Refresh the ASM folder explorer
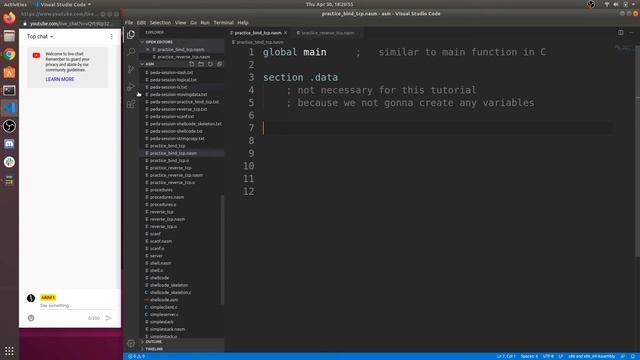The image size is (640, 360). pos(210,64)
